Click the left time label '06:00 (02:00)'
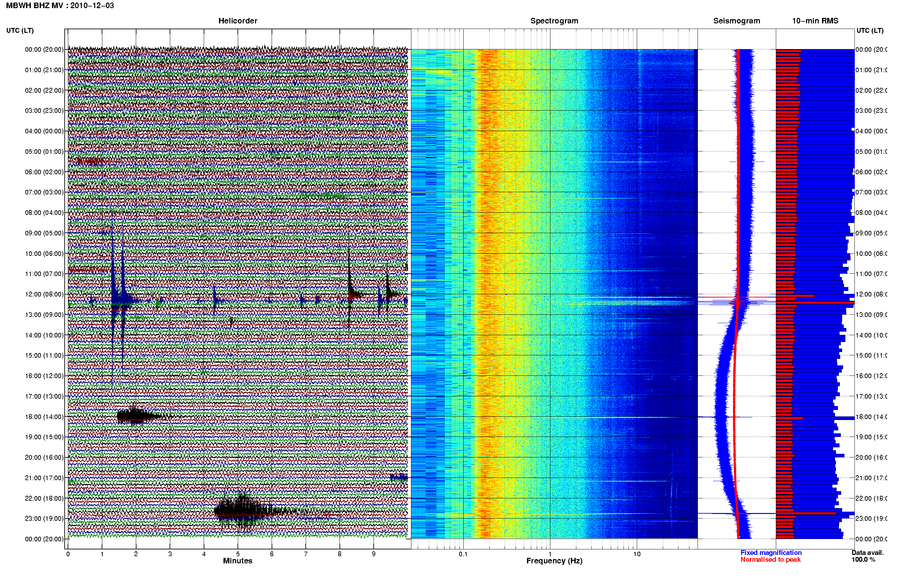 [x=44, y=172]
